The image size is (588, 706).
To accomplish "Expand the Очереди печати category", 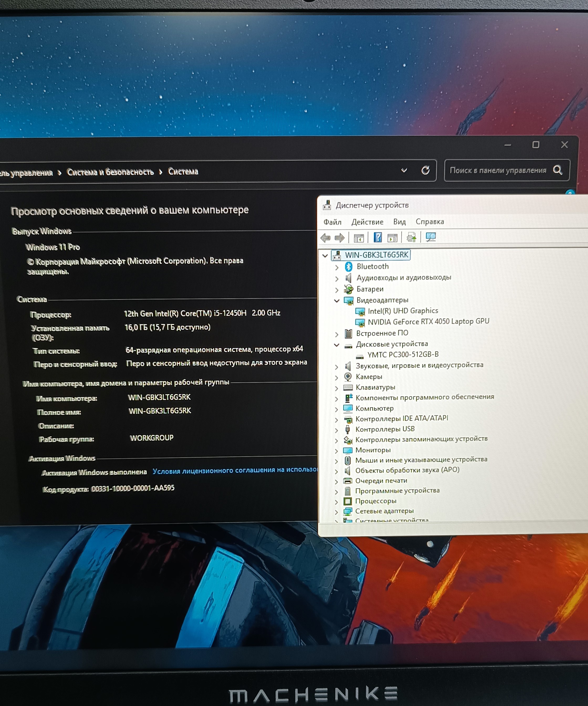I will coord(336,482).
